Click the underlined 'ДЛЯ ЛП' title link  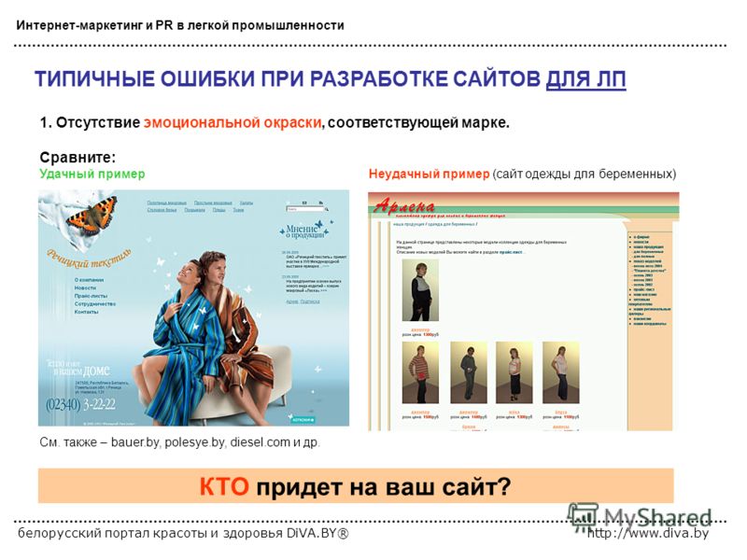pyautogui.click(x=585, y=79)
